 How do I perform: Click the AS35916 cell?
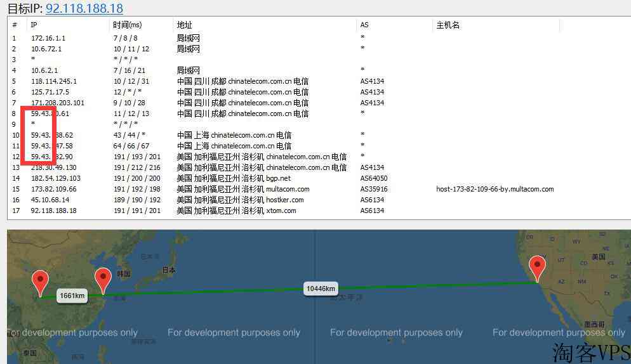click(x=374, y=189)
